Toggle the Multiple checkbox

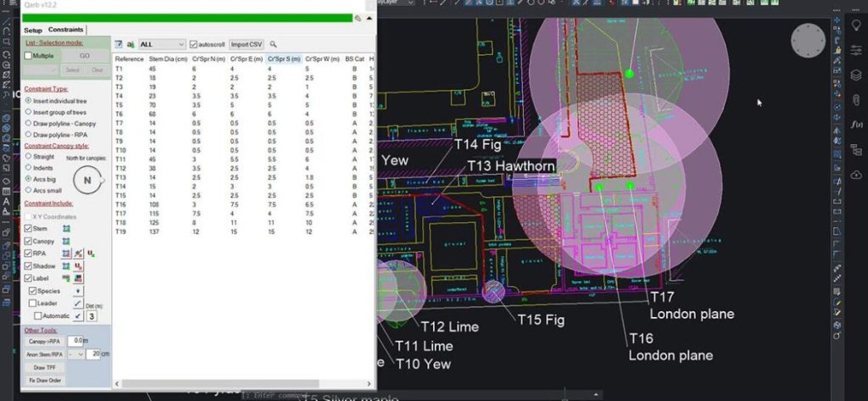coord(28,56)
